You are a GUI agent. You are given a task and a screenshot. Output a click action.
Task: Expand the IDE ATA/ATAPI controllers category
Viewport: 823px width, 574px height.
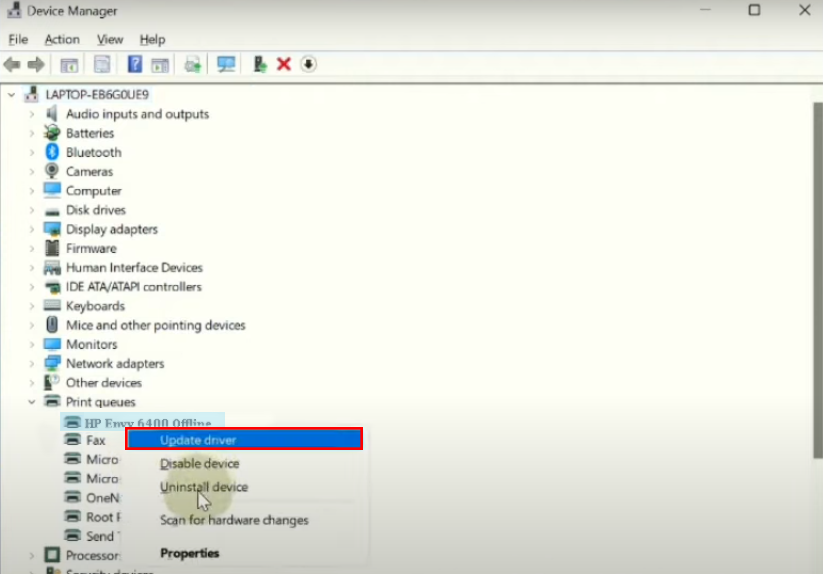click(x=31, y=286)
